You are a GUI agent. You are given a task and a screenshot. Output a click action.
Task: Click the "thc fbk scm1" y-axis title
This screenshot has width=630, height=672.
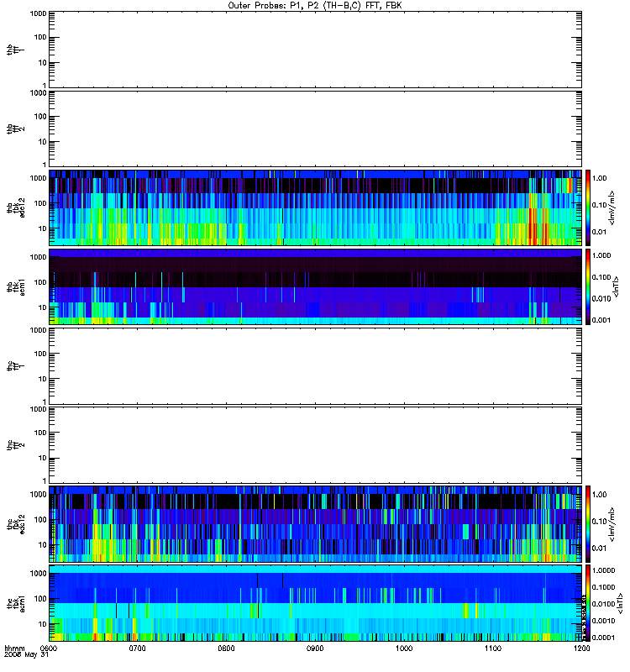pyautogui.click(x=16, y=603)
